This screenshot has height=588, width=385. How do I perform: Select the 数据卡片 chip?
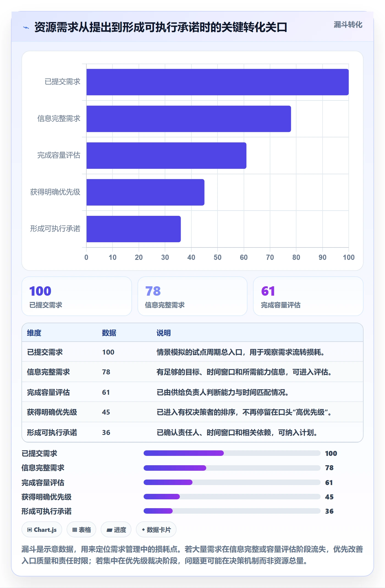point(156,530)
